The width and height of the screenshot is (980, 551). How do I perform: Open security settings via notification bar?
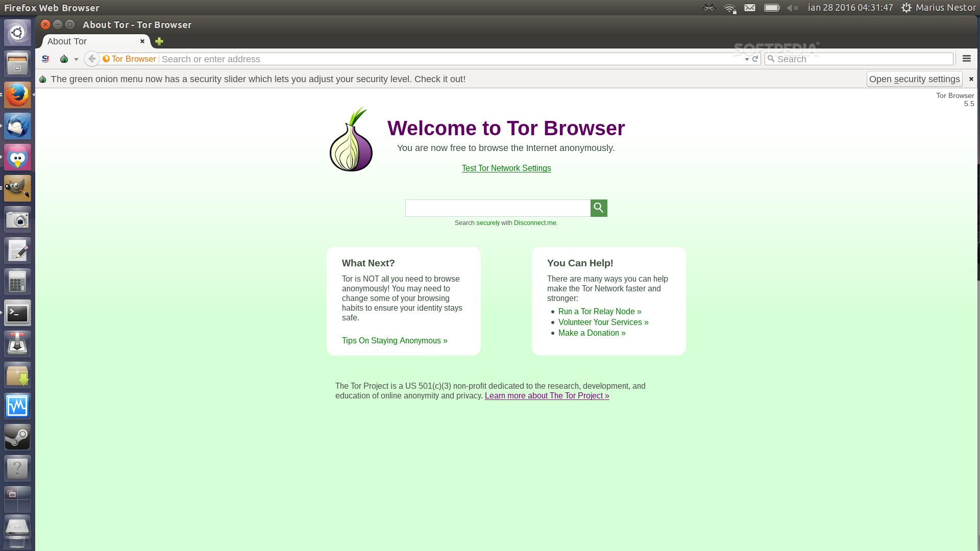point(913,79)
